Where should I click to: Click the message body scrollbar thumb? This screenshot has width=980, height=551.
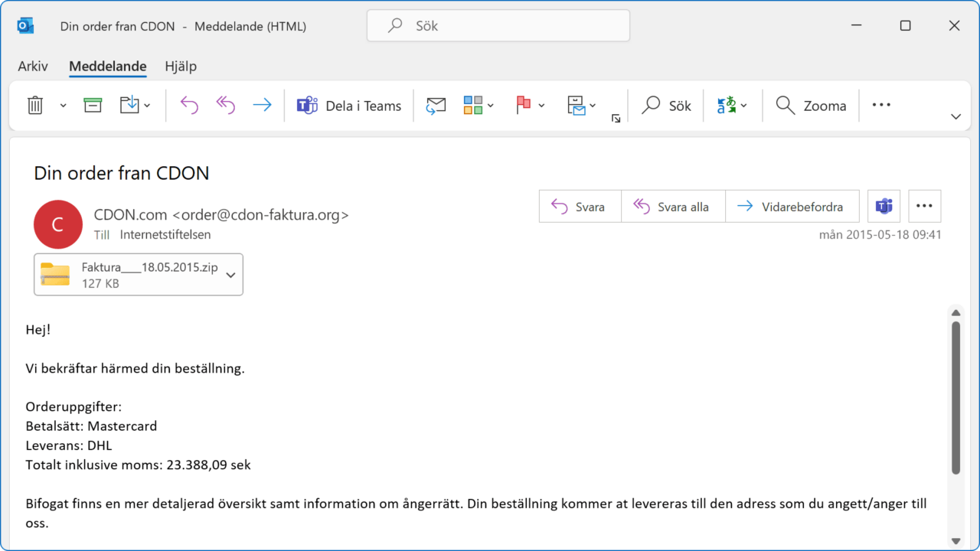[955, 397]
